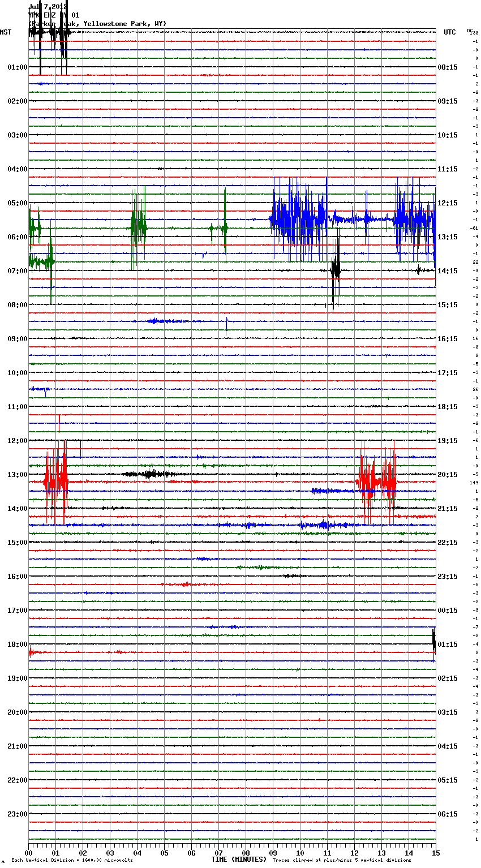Click the 10:15 UTC row label
481x868 pixels.
[448, 135]
